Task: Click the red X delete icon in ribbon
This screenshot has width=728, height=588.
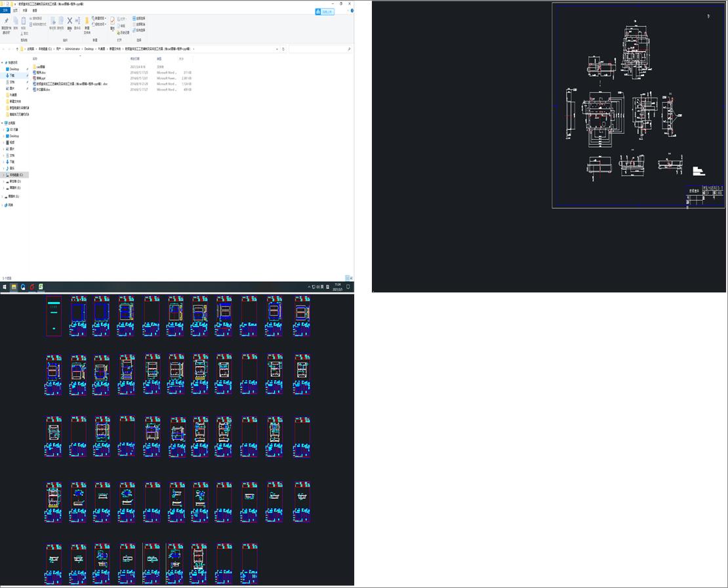Action: pyautogui.click(x=70, y=21)
